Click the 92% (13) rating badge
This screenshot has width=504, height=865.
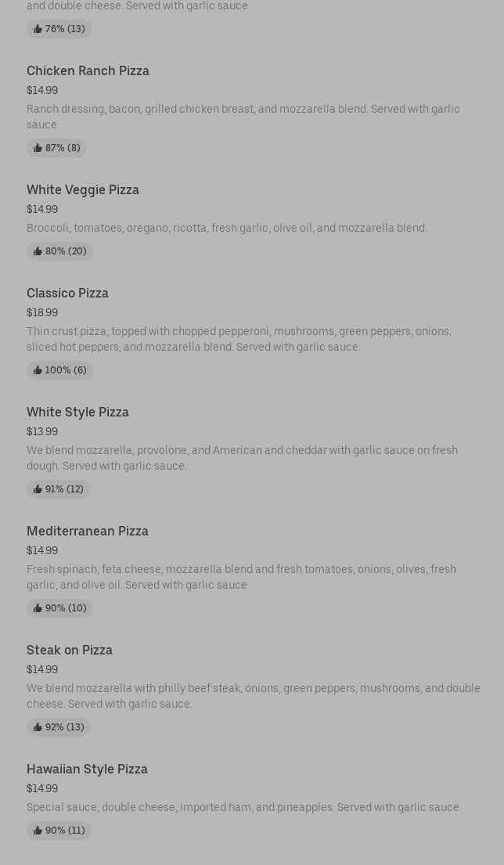[x=59, y=727]
